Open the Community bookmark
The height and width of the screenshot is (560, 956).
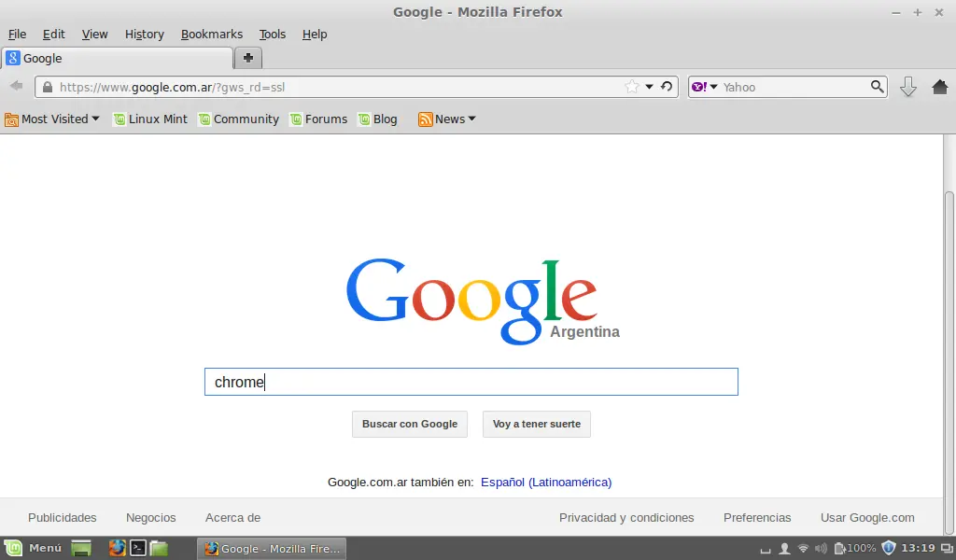tap(239, 119)
